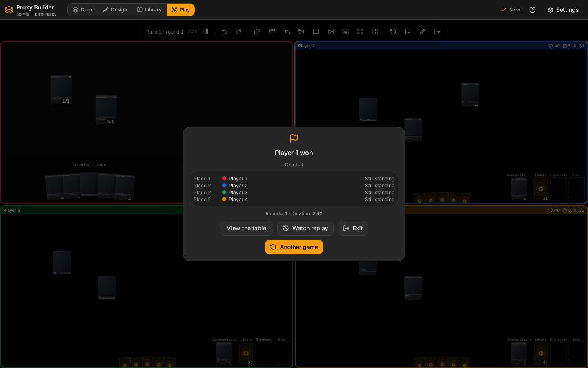
Task: Switch to the Deck tab
Action: pos(83,10)
